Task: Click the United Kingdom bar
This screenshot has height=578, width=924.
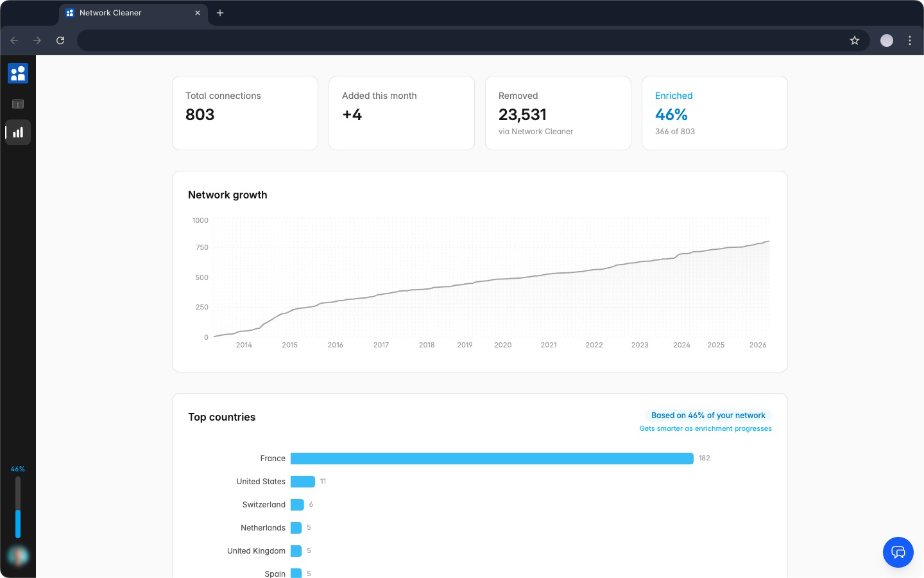Action: click(296, 551)
